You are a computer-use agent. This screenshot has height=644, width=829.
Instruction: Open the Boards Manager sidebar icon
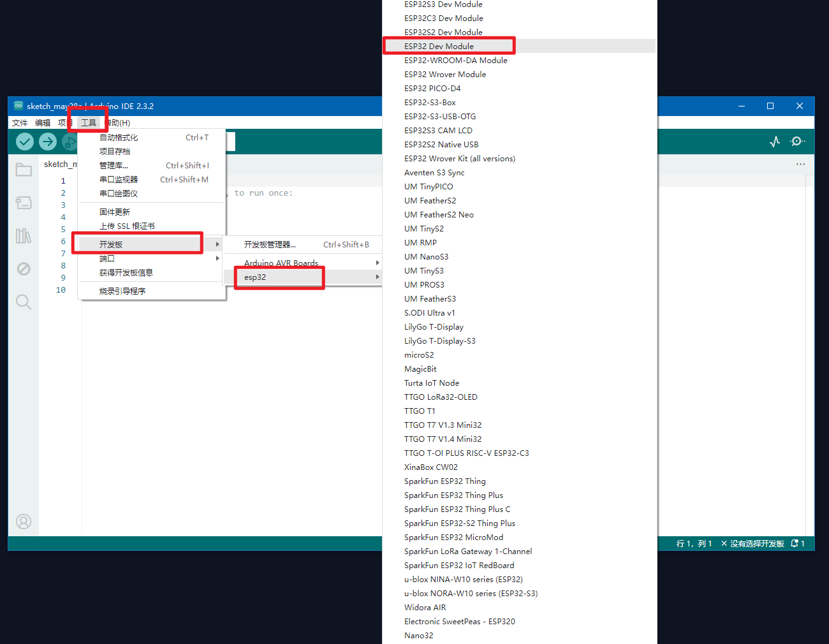[24, 203]
